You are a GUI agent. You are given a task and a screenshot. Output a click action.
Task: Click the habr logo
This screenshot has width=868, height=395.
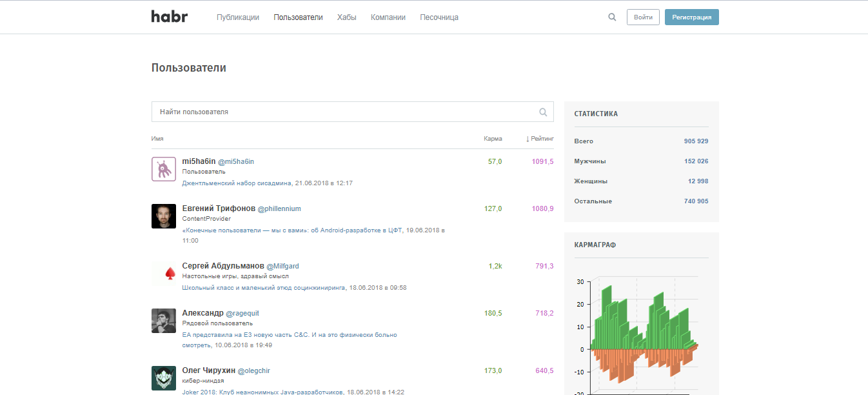point(169,17)
